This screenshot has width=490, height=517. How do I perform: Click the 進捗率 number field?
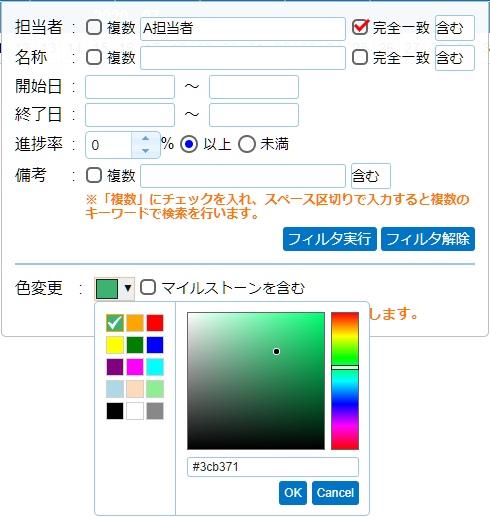point(109,145)
